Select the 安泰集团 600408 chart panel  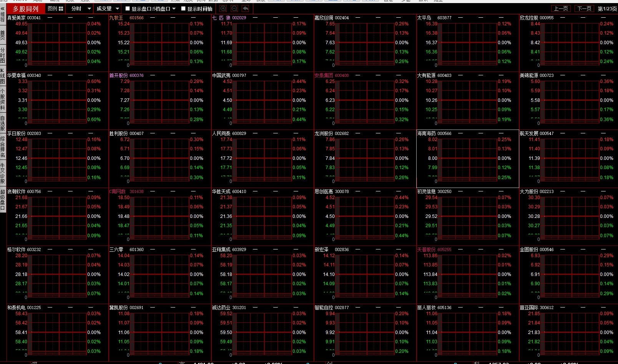tap(365, 101)
